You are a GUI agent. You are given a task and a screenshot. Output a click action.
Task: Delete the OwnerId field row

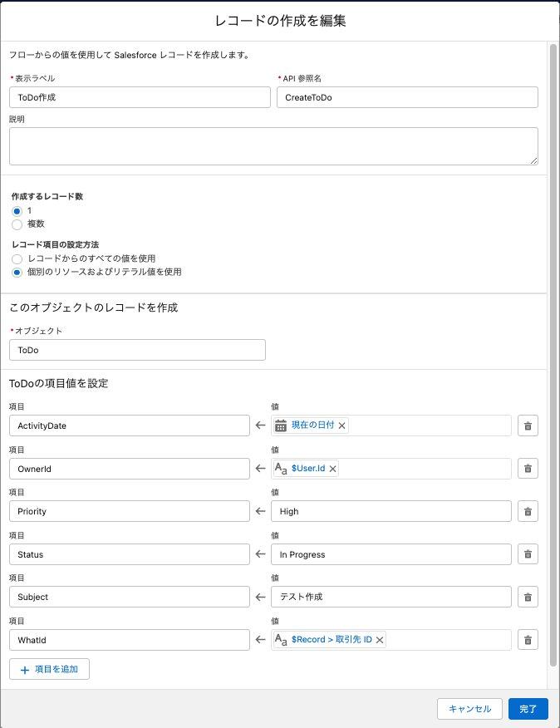(528, 469)
